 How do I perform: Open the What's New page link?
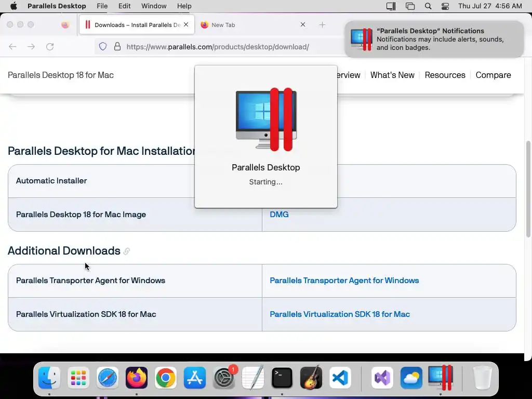[x=392, y=75]
